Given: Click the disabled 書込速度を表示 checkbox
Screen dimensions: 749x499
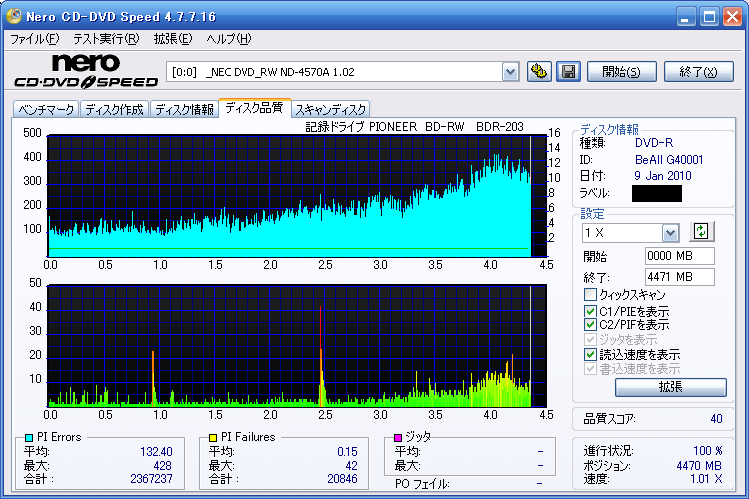Looking at the screenshot, I should pos(590,369).
